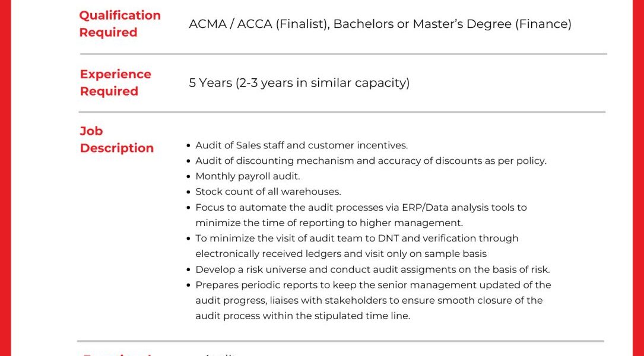The image size is (644, 356).
Task: Click the "5 Years" experience text
Action: (299, 82)
